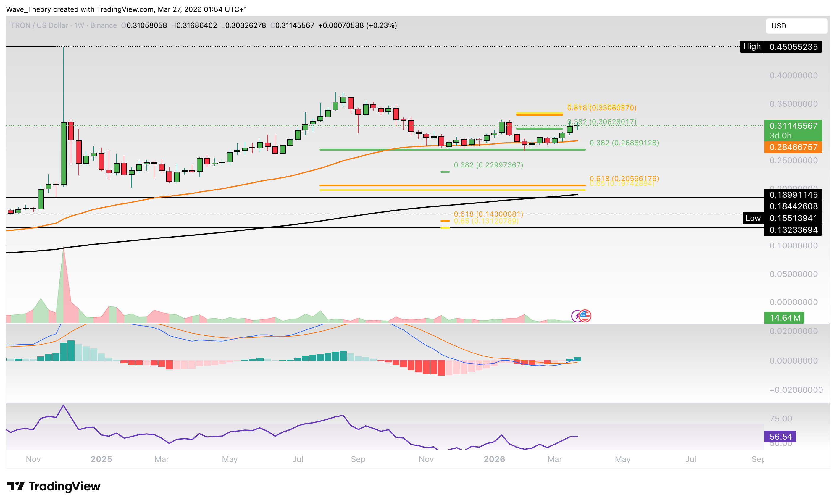
Task: Click the 2026 label on the time axis
Action: (x=494, y=459)
